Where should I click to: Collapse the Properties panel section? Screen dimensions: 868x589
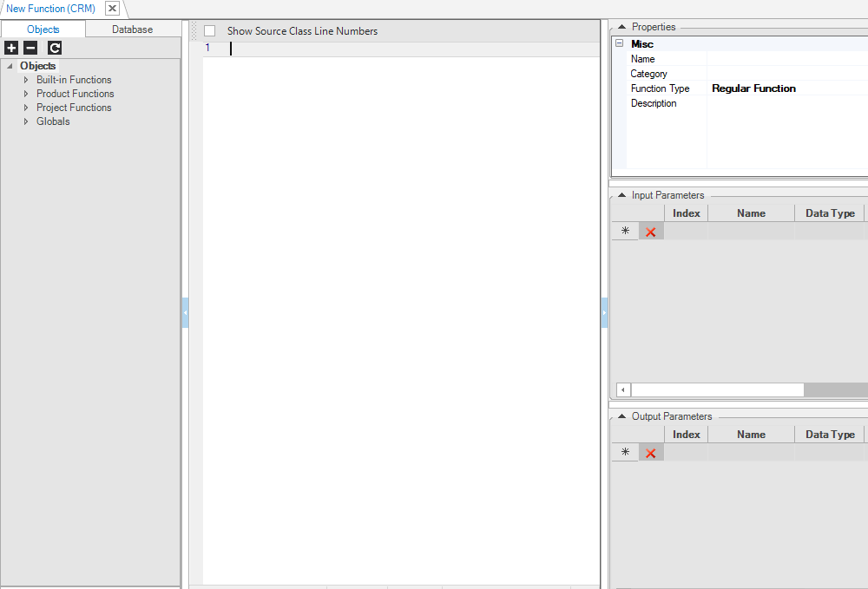click(x=621, y=27)
